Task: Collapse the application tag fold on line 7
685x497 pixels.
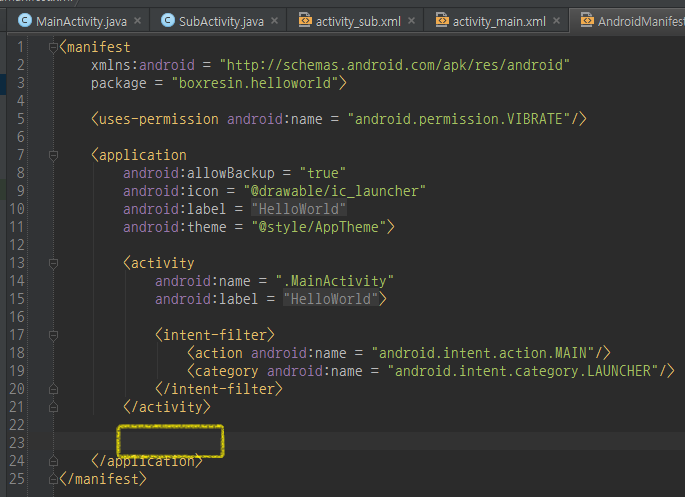Action: pyautogui.click(x=53, y=155)
